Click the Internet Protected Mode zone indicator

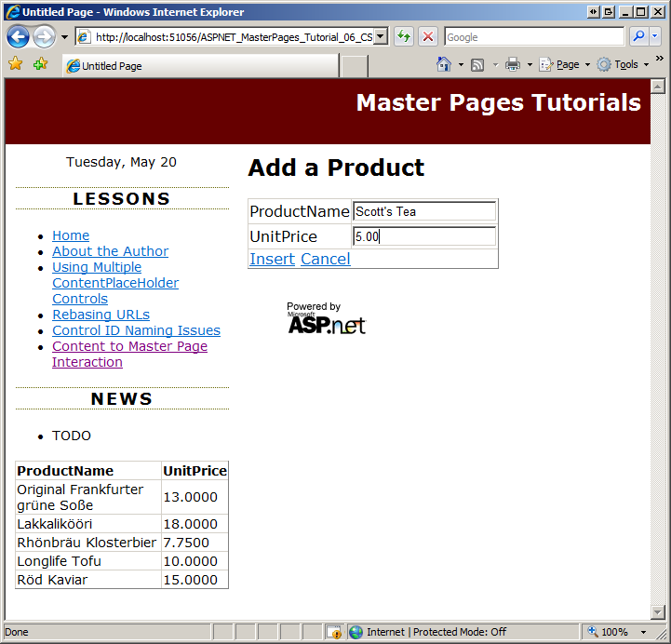pos(428,632)
